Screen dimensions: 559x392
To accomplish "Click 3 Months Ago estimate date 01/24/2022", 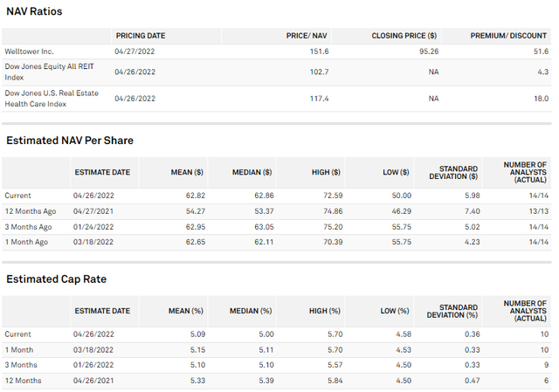I will pos(93,227).
